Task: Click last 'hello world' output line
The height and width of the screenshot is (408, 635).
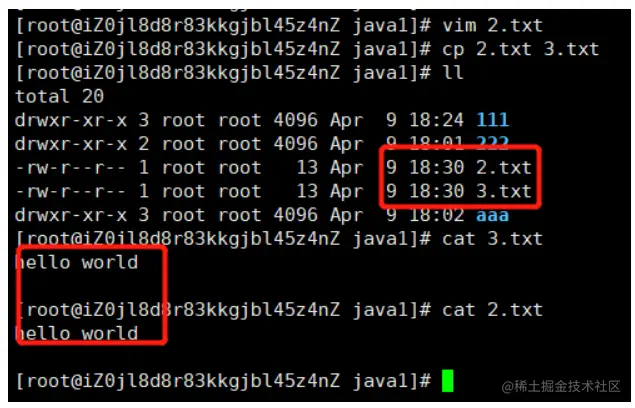Action: click(x=77, y=333)
